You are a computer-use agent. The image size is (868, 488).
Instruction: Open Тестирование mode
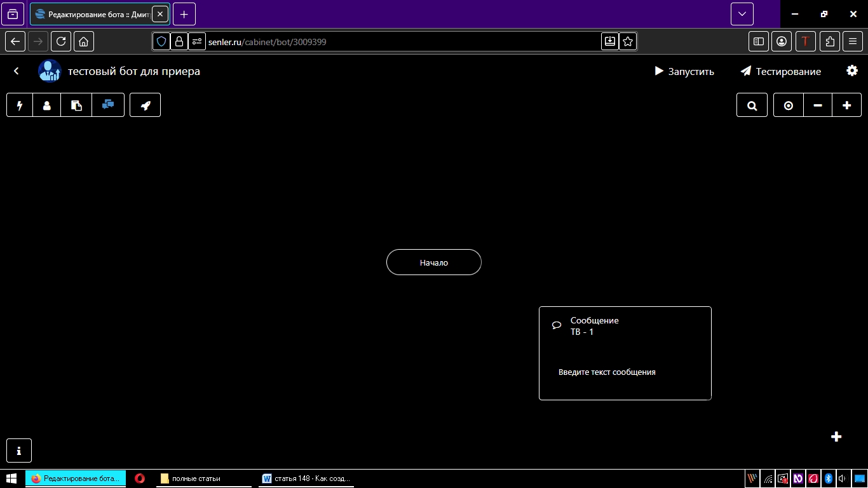click(x=781, y=71)
